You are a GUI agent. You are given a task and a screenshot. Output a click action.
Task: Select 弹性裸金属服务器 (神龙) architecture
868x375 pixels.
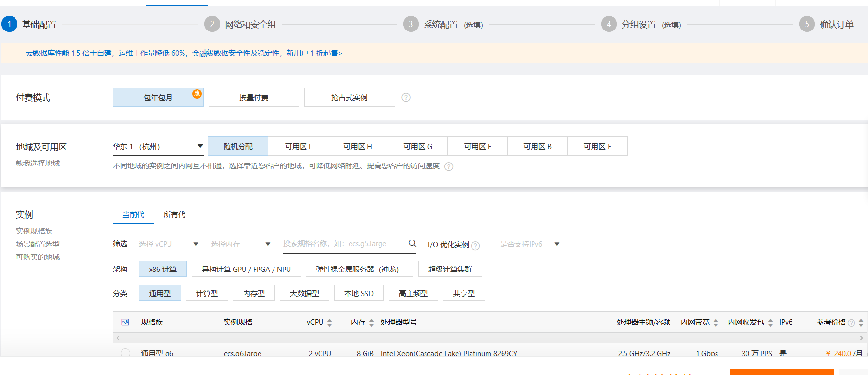[359, 269]
